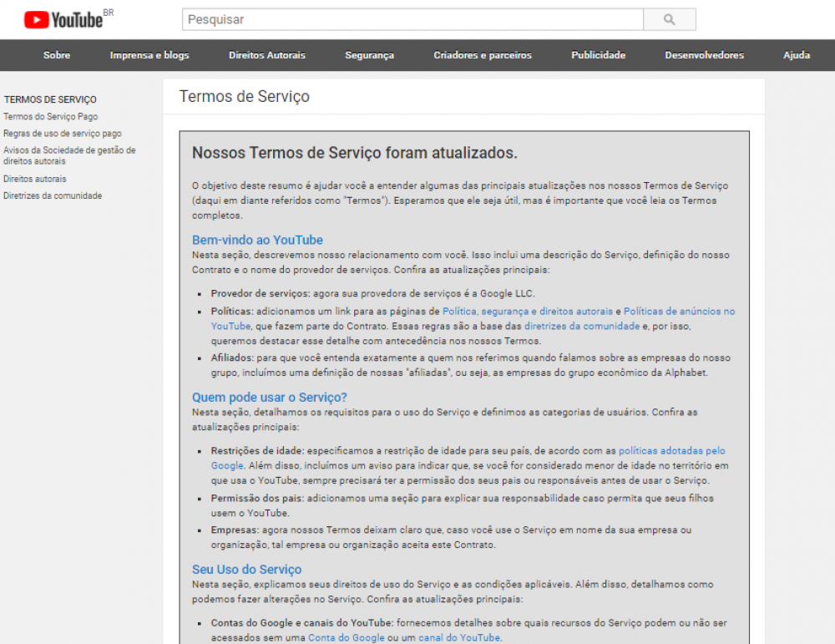Click the YouTube logo
The width and height of the screenshot is (835, 644).
click(69, 19)
